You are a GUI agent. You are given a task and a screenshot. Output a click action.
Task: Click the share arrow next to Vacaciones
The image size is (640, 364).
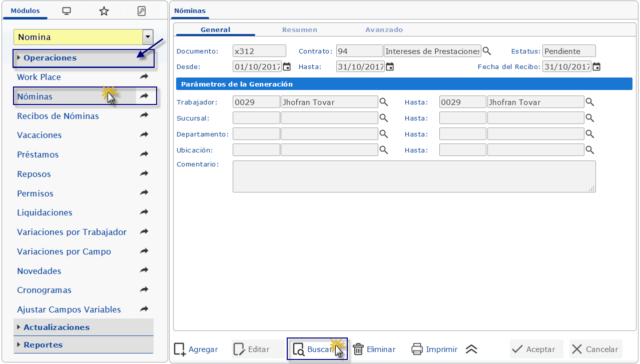pos(144,135)
